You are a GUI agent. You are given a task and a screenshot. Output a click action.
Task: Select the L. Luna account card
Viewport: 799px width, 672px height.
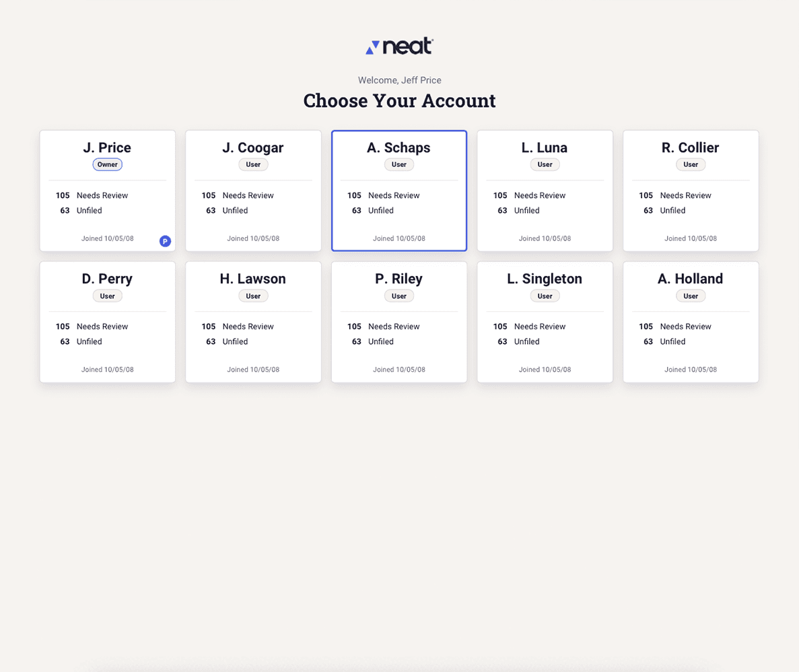tap(545, 191)
